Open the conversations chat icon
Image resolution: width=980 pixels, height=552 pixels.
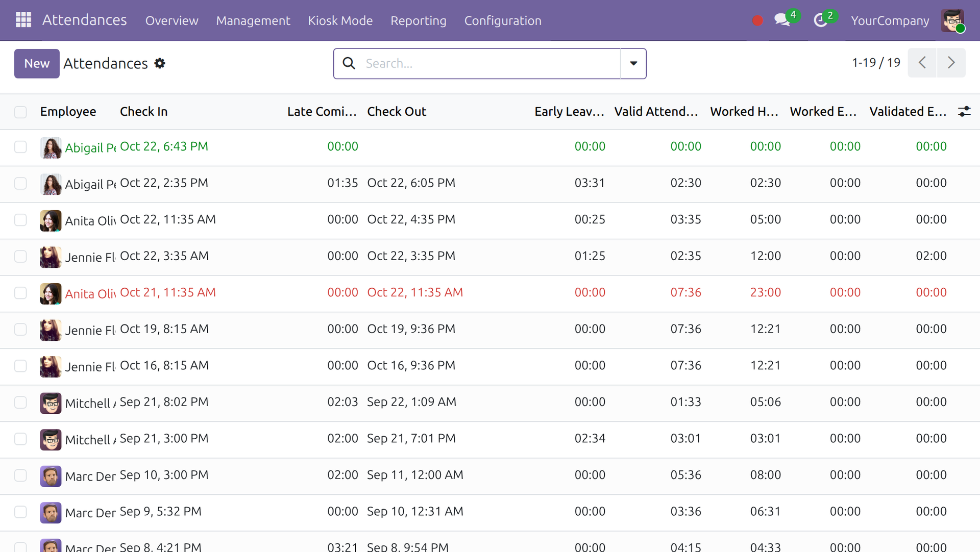782,20
